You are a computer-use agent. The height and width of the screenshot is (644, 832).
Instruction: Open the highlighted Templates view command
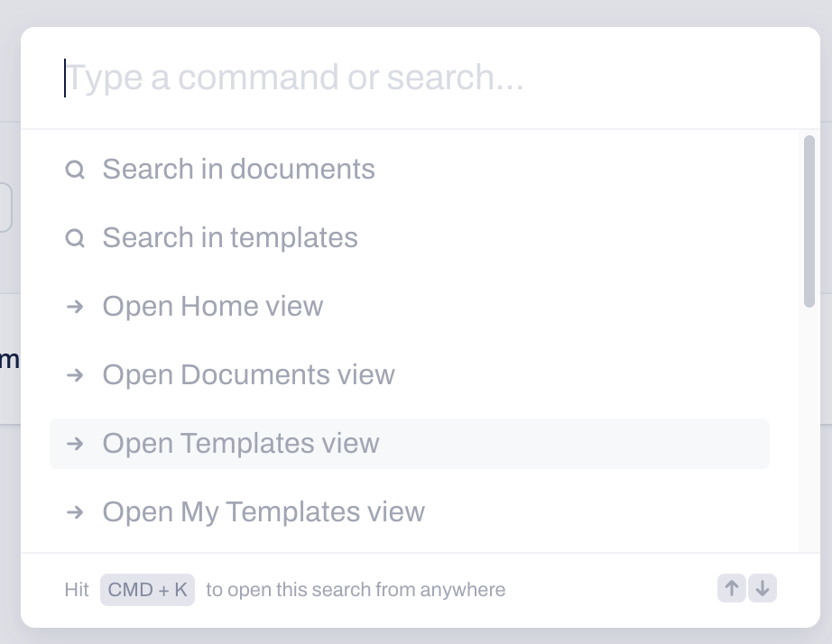[x=410, y=444]
